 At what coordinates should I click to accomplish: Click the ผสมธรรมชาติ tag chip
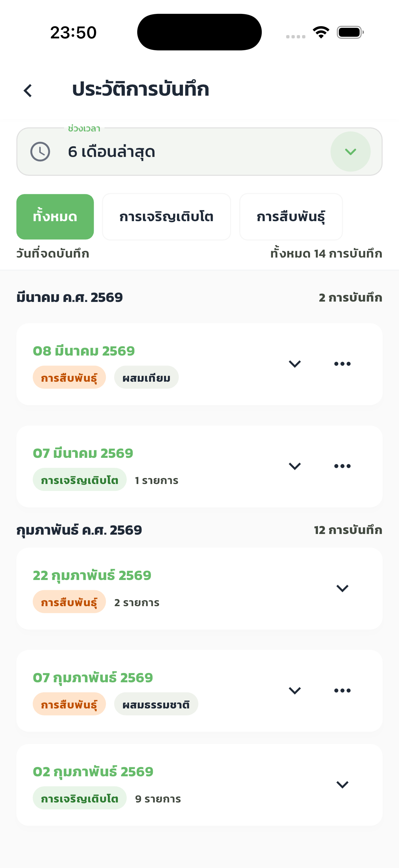coord(156,704)
